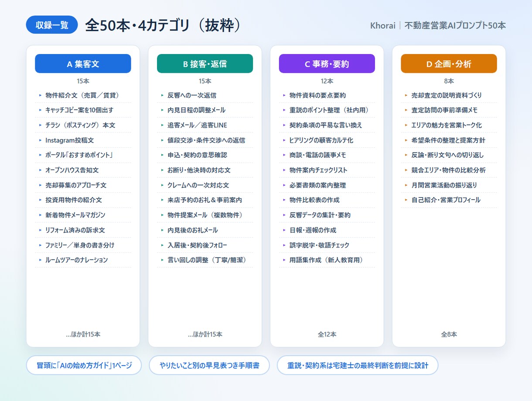Click the 申込・契約の意思確認 item
532x401 pixels.
(205, 155)
